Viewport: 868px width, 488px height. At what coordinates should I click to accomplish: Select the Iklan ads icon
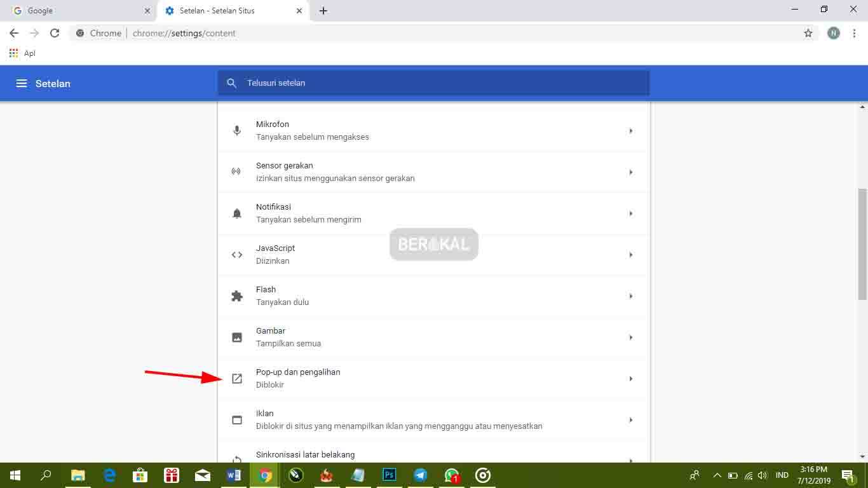pos(237,419)
